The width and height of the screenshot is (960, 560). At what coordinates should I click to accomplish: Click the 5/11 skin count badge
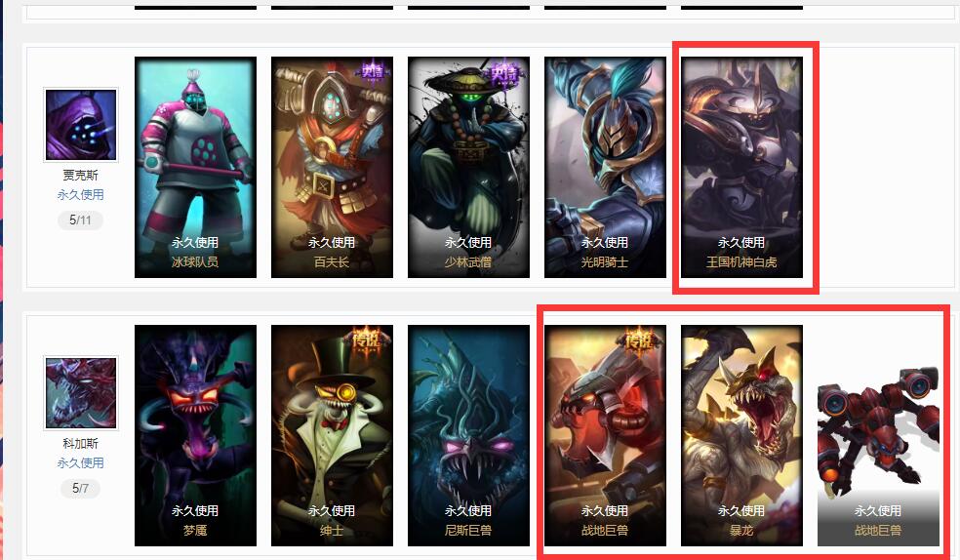click(80, 220)
